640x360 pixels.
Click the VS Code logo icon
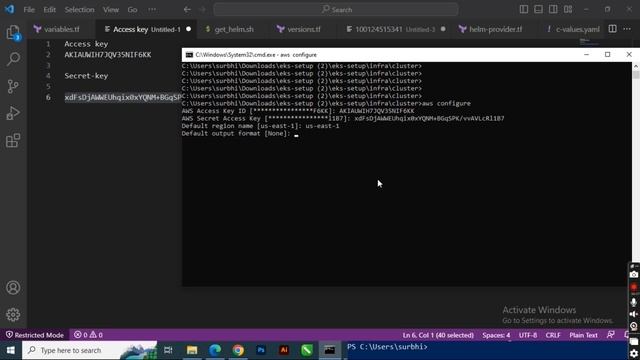(9, 9)
